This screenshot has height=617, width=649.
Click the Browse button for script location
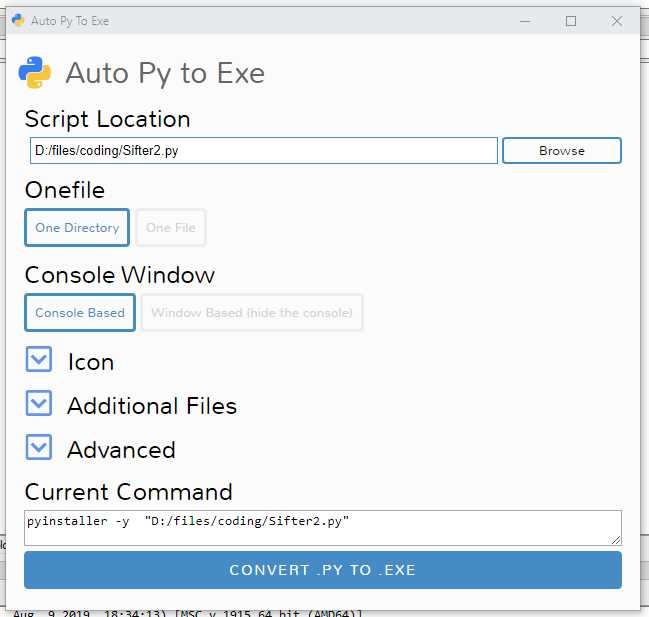(x=562, y=151)
